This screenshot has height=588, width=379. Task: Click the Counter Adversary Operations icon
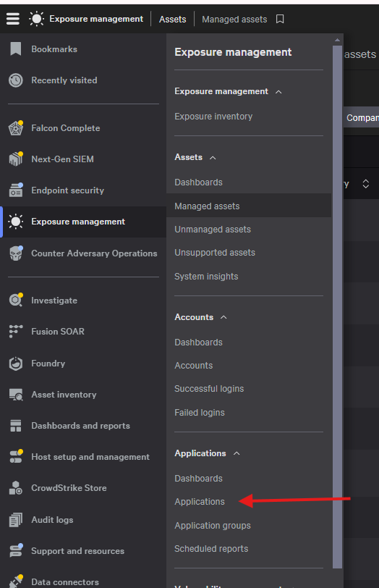[16, 253]
